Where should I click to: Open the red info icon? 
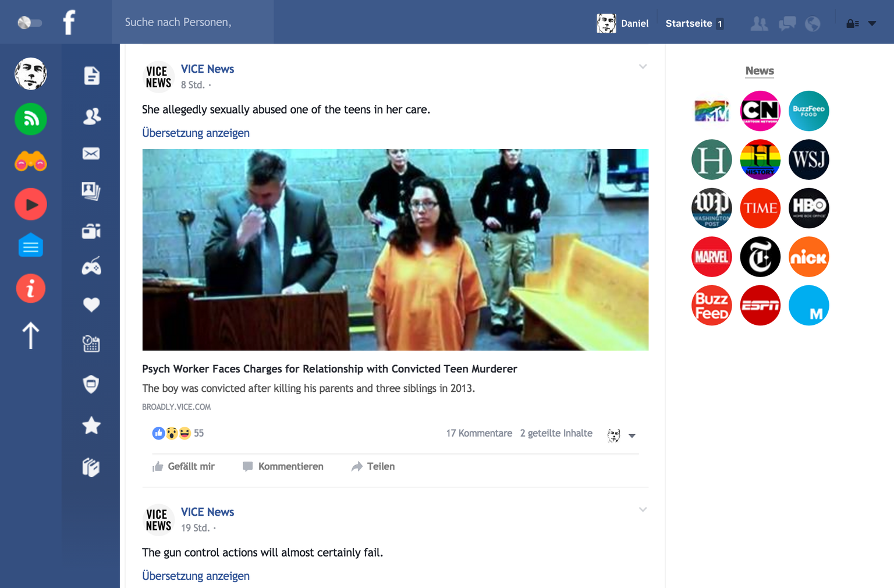click(31, 289)
